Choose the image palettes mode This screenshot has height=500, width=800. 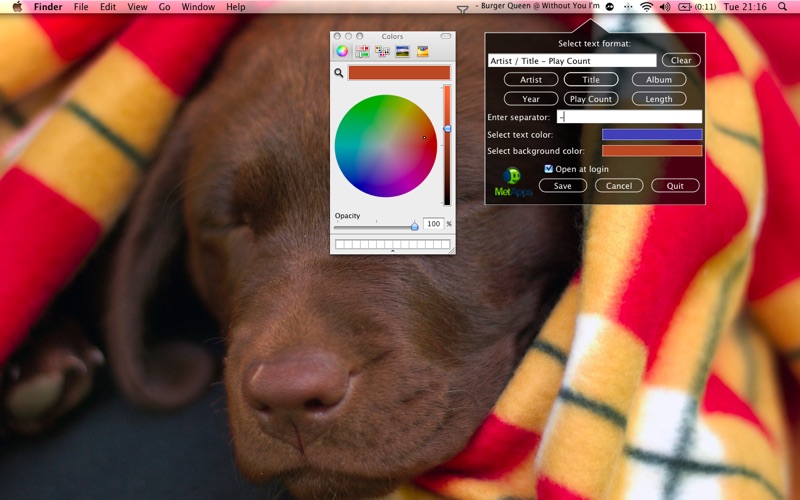pos(403,51)
